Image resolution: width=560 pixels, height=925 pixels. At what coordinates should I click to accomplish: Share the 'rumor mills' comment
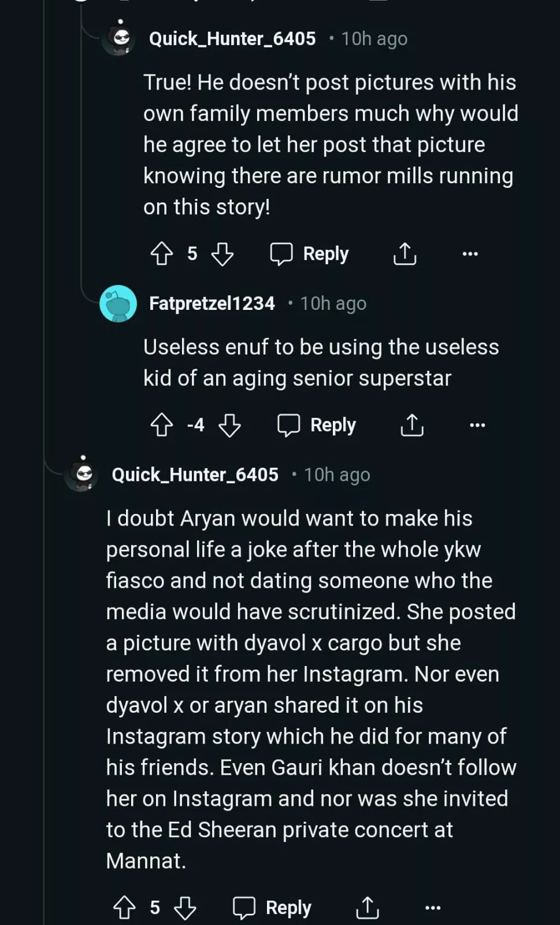405,254
